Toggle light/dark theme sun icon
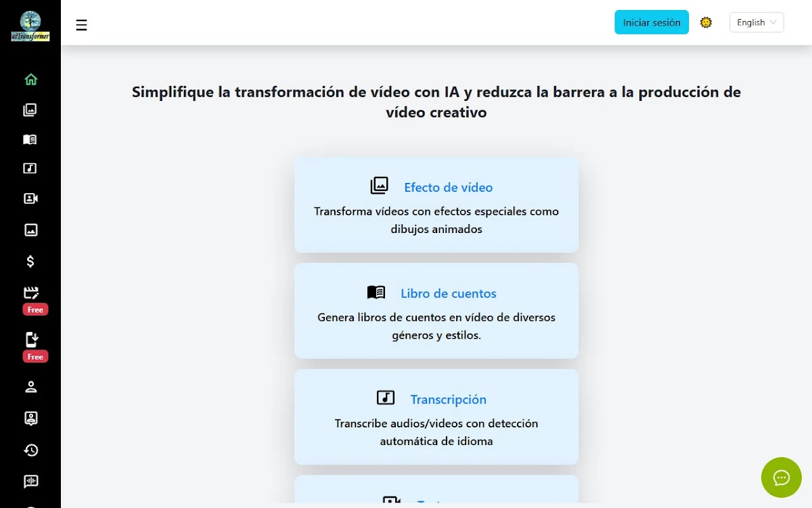Viewport: 812px width, 508px height. [x=706, y=22]
